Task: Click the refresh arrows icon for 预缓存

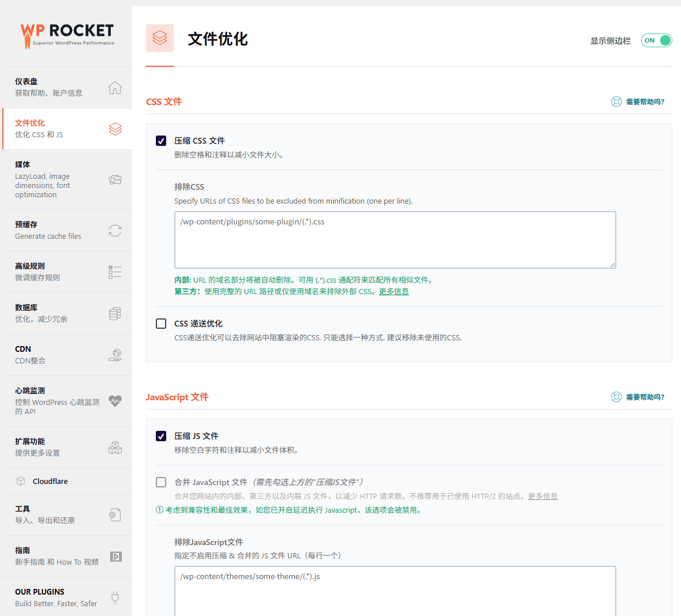Action: (115, 231)
